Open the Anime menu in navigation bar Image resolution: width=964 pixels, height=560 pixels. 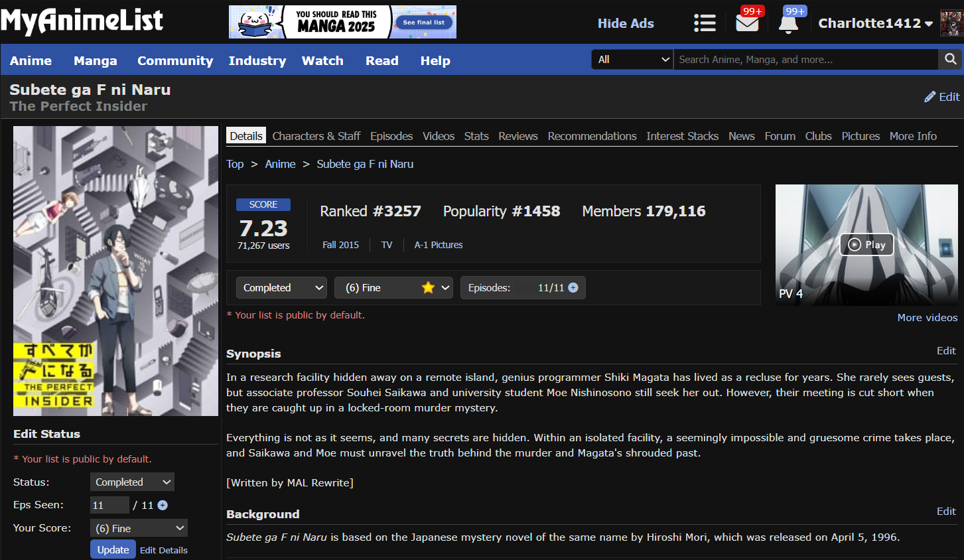(x=31, y=60)
